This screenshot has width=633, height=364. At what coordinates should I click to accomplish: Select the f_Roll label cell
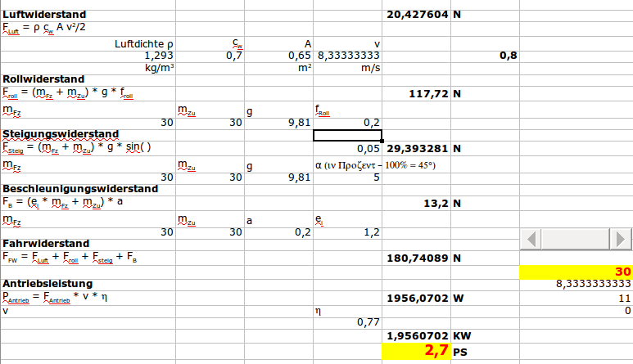(347, 110)
